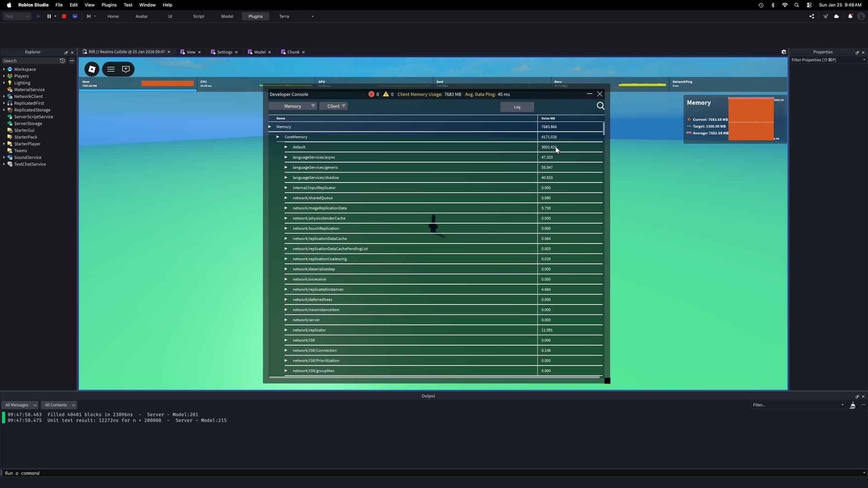The width and height of the screenshot is (868, 488).
Task: Select StarterPlayer in Explorer
Action: [x=27, y=144]
